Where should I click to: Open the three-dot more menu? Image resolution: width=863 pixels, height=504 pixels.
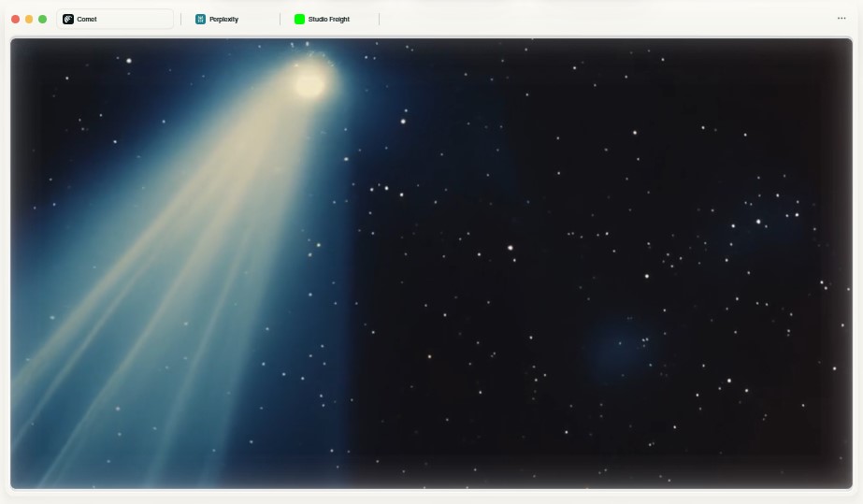pos(841,18)
